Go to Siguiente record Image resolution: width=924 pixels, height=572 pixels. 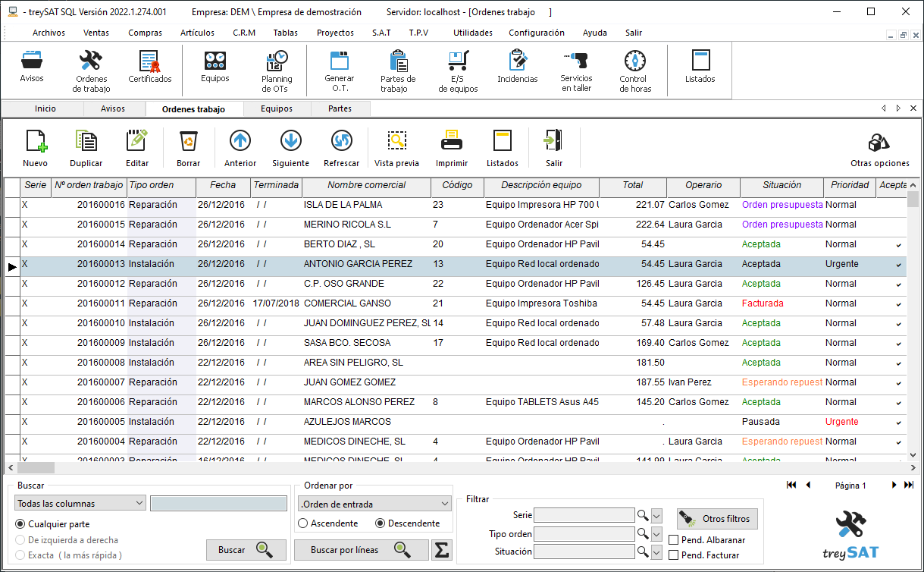[291, 149]
